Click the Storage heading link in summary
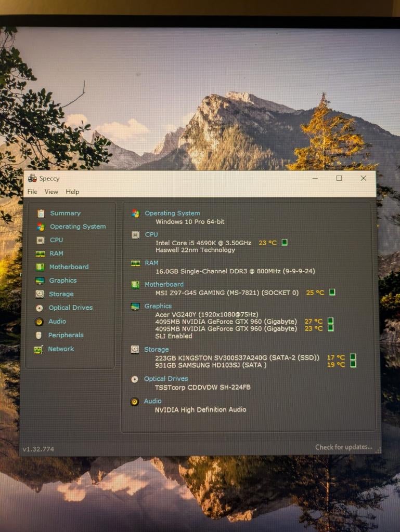400x532 pixels. coord(156,350)
